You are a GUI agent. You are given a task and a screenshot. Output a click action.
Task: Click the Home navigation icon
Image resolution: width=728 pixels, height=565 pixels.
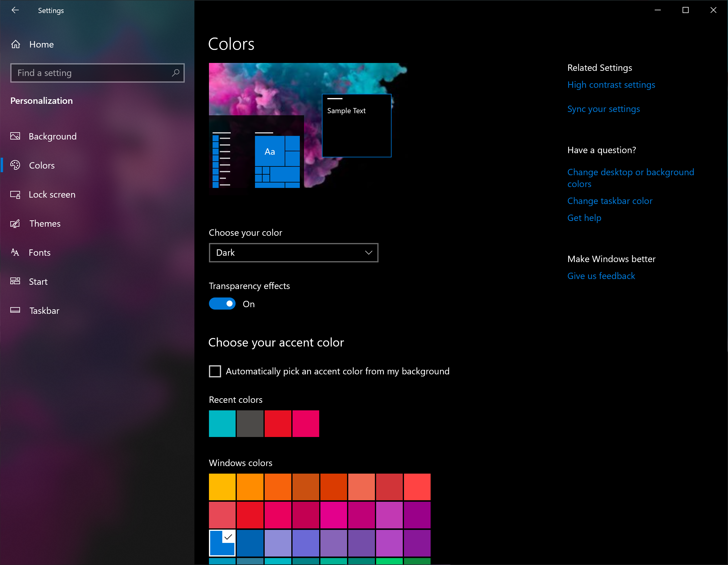(16, 44)
